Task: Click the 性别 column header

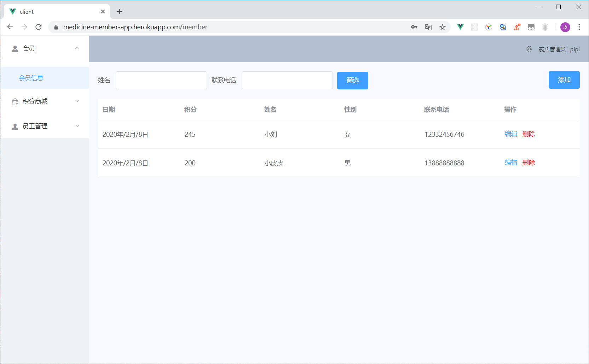Action: (x=350, y=110)
